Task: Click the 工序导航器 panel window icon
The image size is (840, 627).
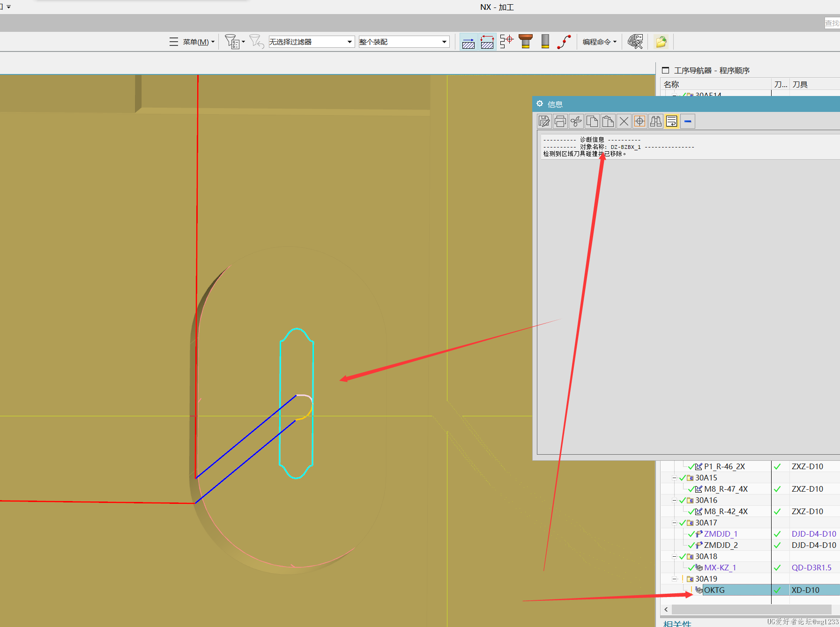Action: tap(665, 70)
